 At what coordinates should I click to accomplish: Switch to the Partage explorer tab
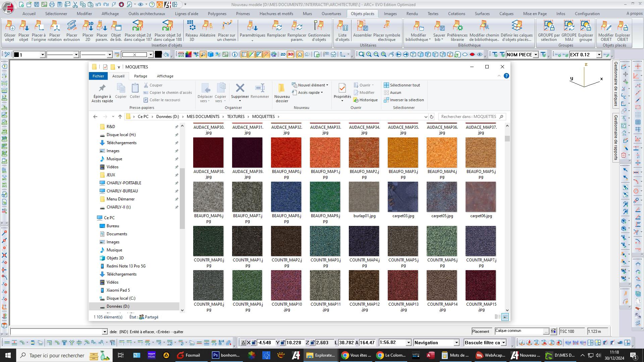click(141, 76)
